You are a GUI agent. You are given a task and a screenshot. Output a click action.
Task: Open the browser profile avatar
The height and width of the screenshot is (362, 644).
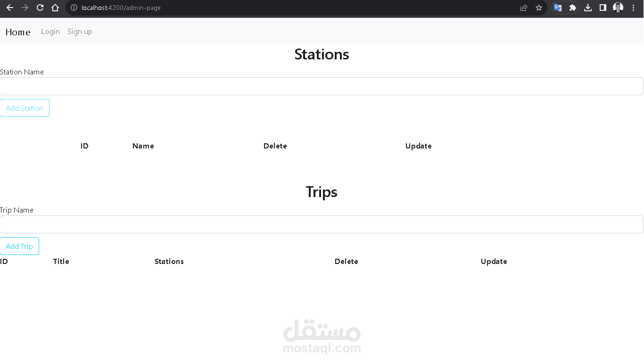(x=618, y=8)
